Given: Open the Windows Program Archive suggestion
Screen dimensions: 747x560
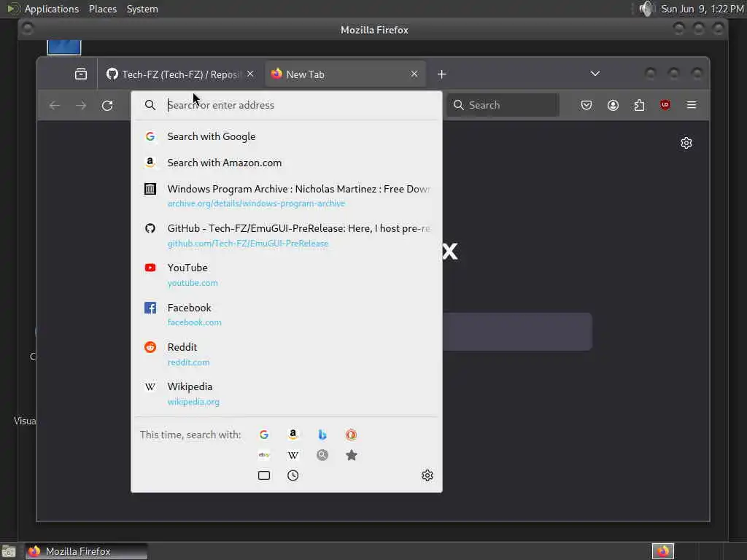Looking at the screenshot, I should [x=286, y=195].
